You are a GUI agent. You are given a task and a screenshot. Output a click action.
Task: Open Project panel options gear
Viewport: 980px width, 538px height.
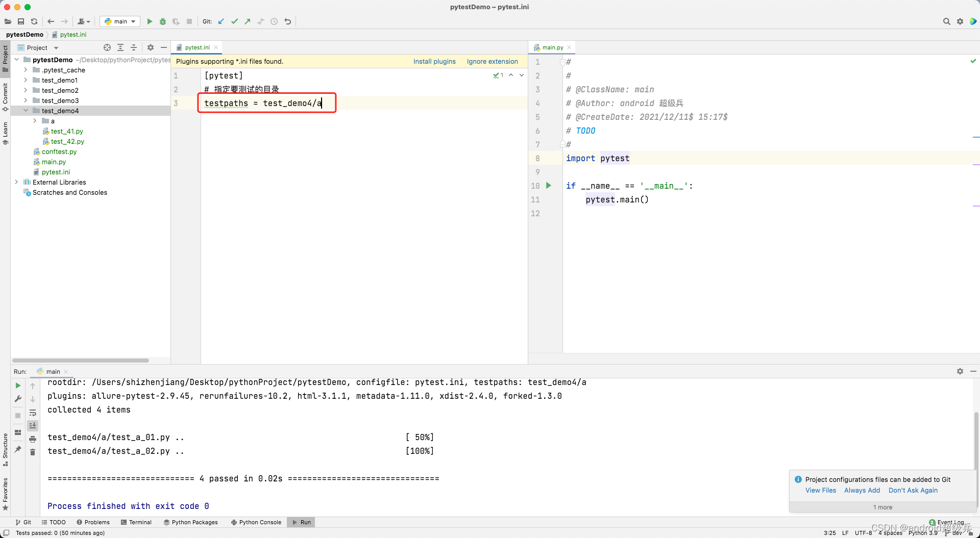pos(151,47)
